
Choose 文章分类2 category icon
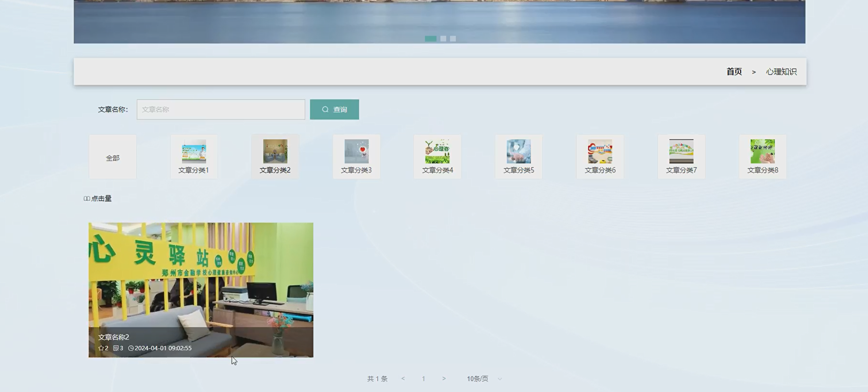point(275,152)
